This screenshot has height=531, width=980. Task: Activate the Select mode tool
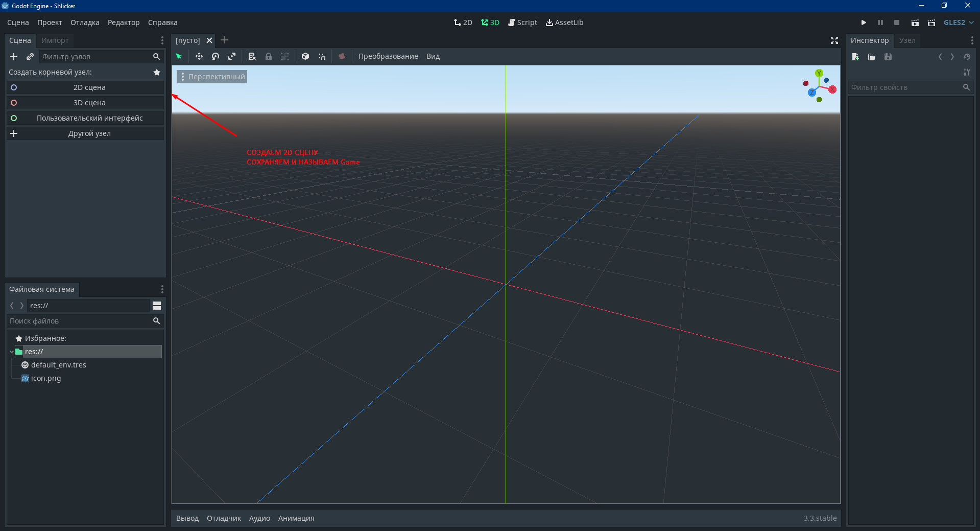click(179, 56)
